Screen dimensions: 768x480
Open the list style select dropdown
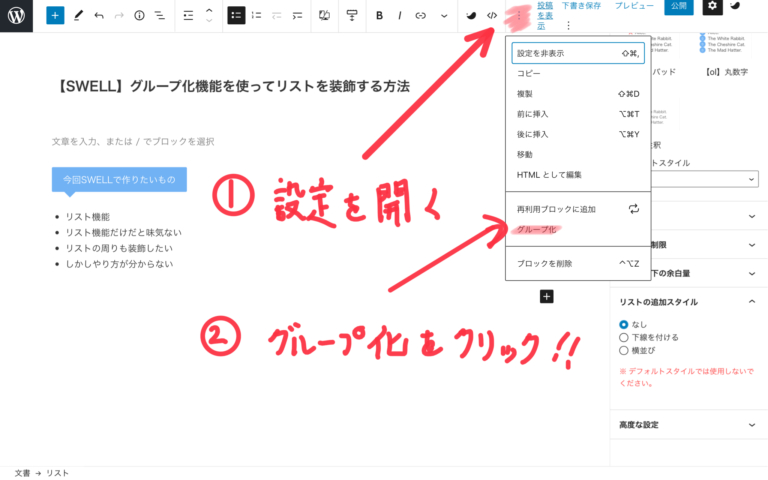point(705,179)
